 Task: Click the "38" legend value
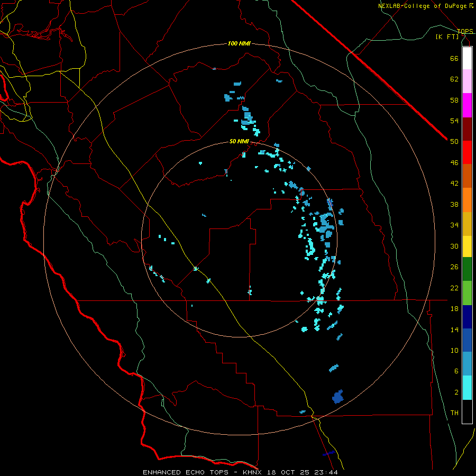coord(454,205)
